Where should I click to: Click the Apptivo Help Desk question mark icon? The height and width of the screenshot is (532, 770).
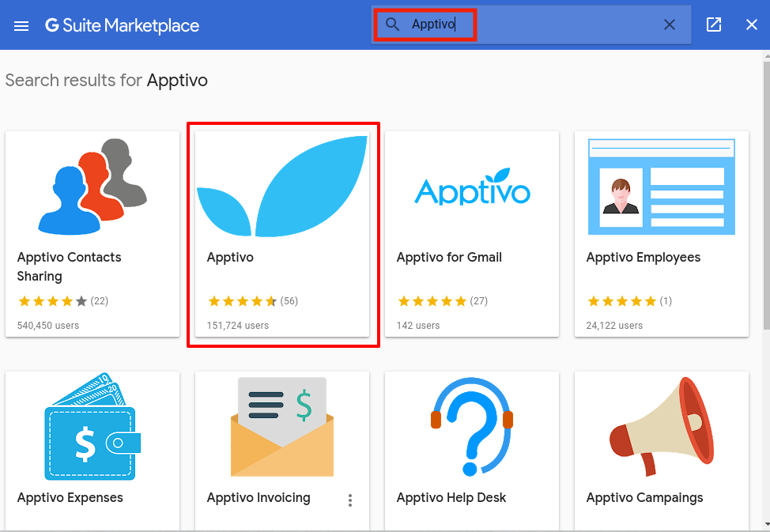[x=471, y=427]
